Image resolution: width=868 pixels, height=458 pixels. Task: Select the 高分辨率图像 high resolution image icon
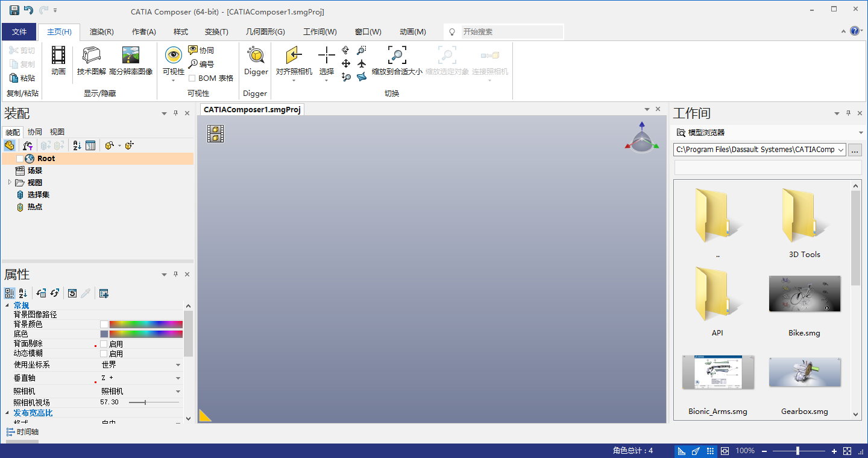131,56
